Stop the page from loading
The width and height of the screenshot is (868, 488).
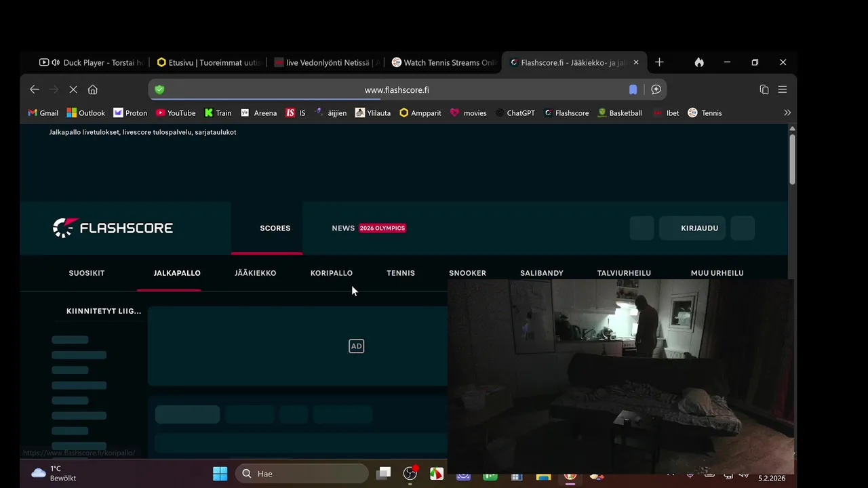73,89
